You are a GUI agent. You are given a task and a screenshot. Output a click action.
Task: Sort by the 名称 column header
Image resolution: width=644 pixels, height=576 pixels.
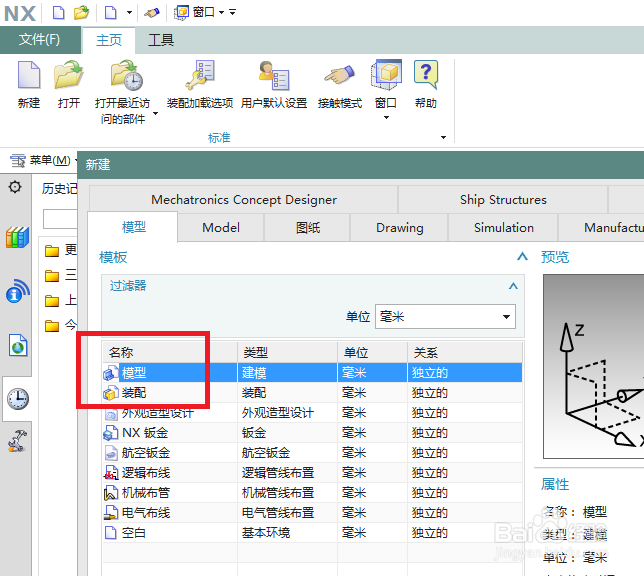click(x=170, y=352)
